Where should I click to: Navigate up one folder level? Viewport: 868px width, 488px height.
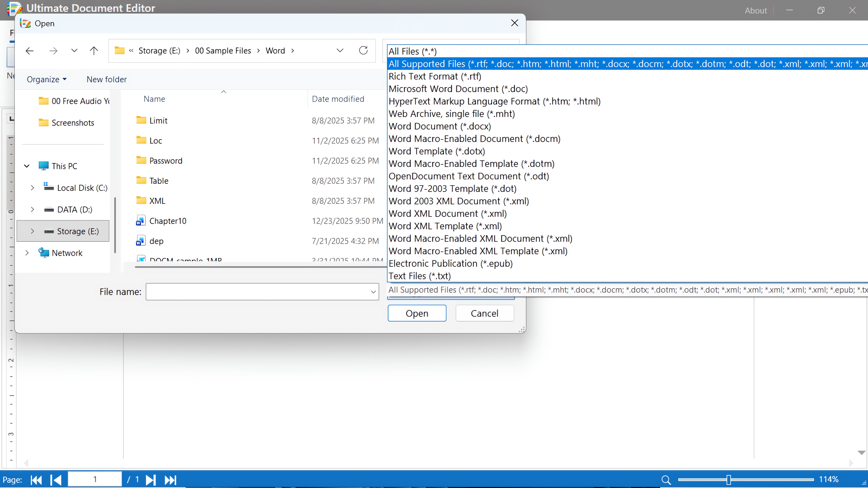[94, 51]
